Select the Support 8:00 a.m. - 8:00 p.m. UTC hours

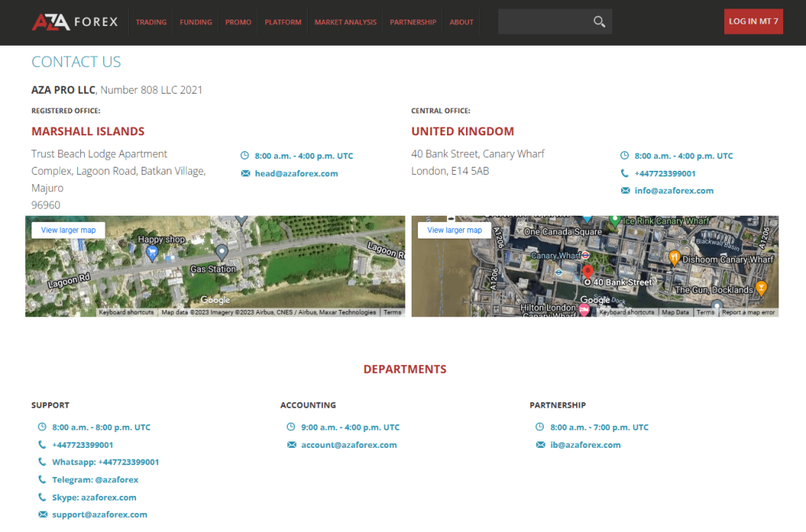click(102, 427)
